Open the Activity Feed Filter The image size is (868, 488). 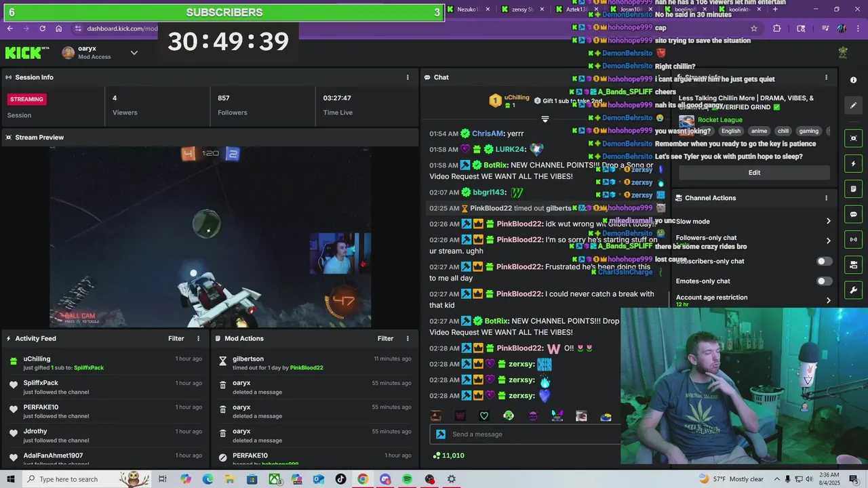point(176,338)
